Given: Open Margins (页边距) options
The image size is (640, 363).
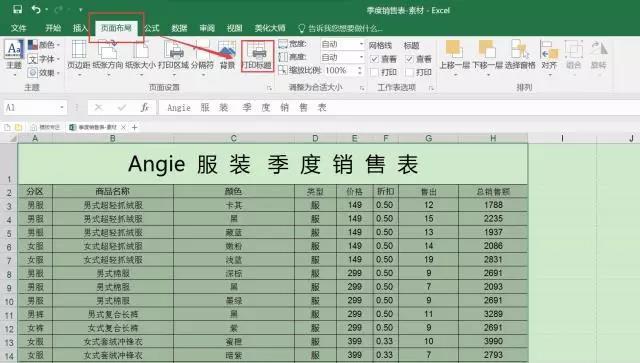Looking at the screenshot, I should [x=79, y=57].
